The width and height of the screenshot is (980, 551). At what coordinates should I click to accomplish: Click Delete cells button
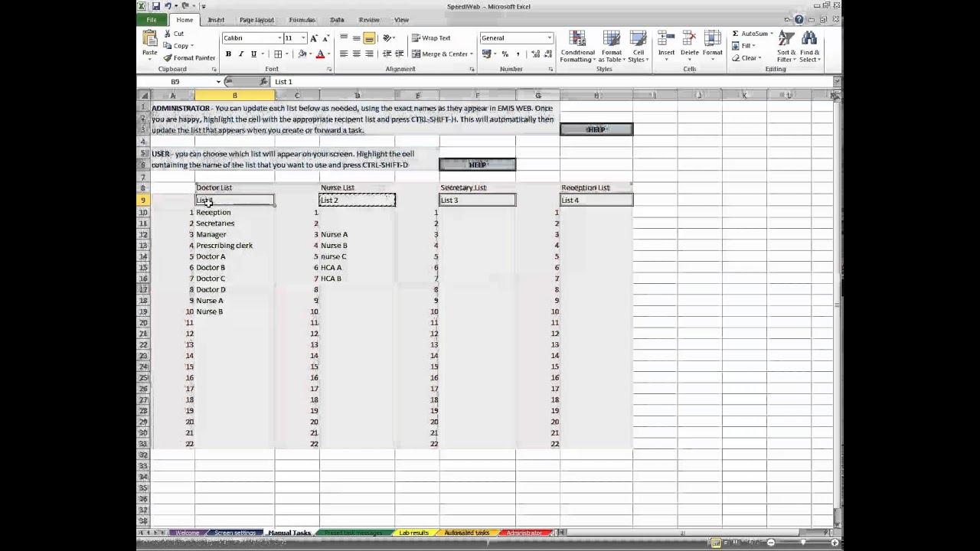click(x=689, y=46)
